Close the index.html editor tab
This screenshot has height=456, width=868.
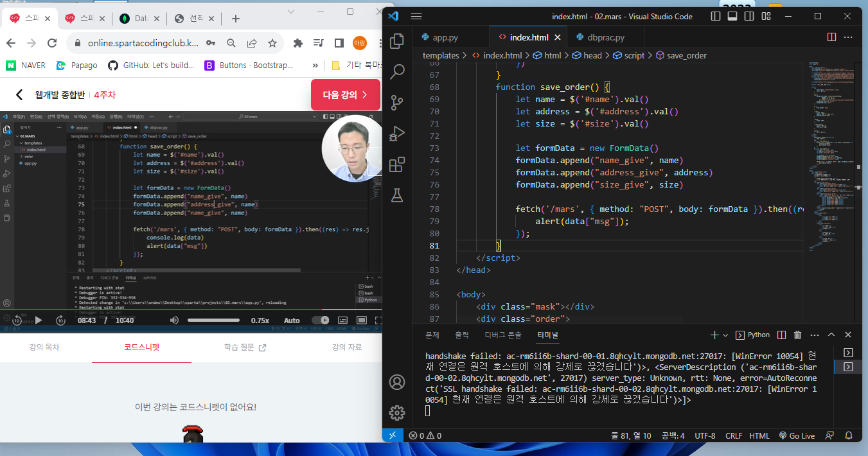(x=558, y=37)
